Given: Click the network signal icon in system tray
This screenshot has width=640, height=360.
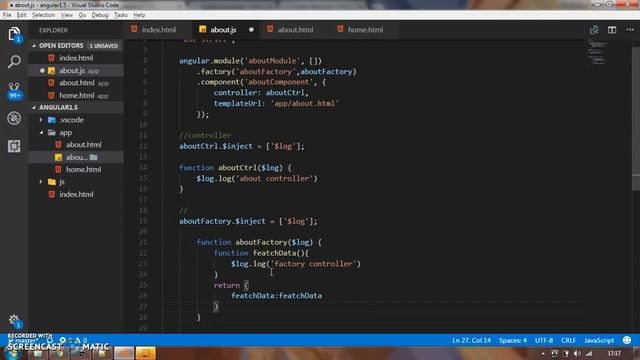Looking at the screenshot, I should click(x=589, y=353).
